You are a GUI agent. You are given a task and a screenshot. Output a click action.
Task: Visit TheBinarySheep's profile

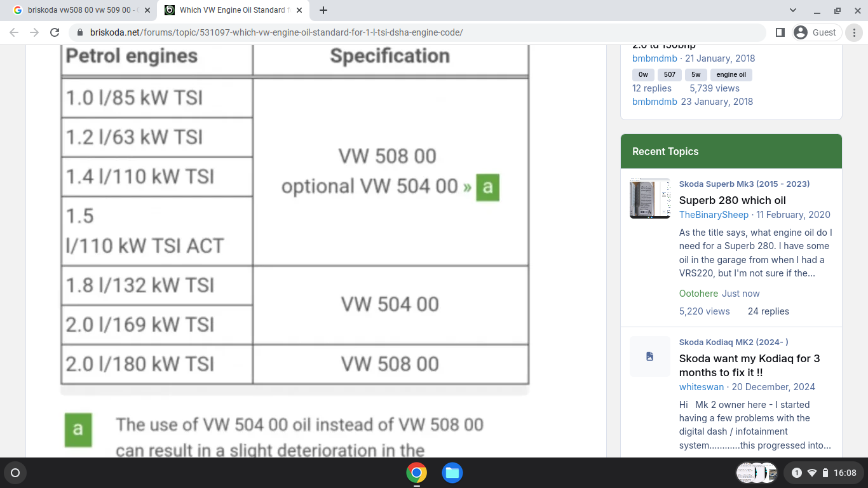714,215
